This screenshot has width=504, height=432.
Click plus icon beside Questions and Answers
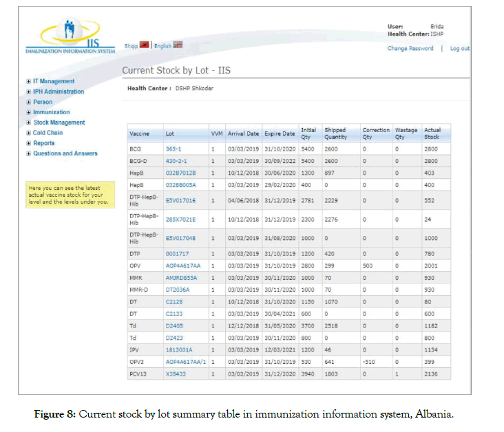coord(28,153)
